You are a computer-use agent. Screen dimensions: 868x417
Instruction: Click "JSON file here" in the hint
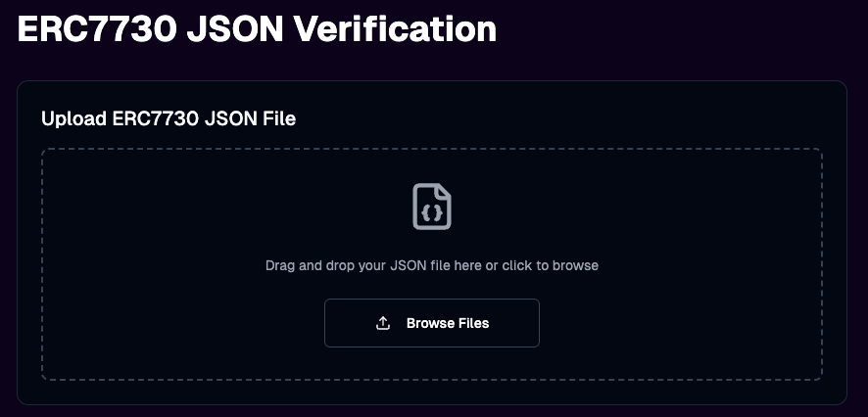coord(425,265)
